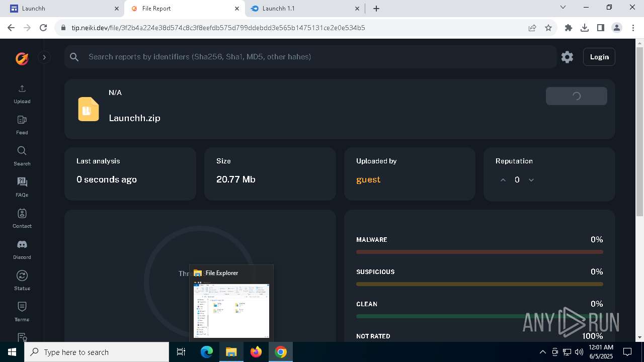This screenshot has width=644, height=362.
Task: Share this page icon
Action: tap(532, 28)
